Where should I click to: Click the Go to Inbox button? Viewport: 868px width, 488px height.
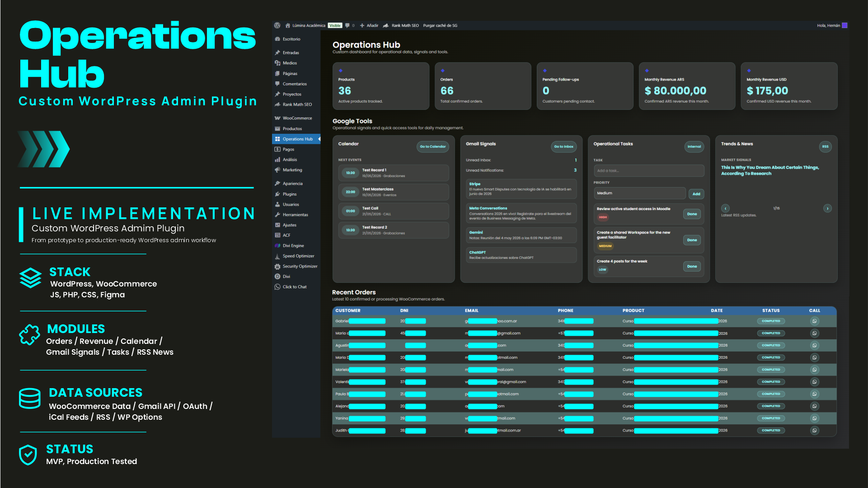click(563, 147)
